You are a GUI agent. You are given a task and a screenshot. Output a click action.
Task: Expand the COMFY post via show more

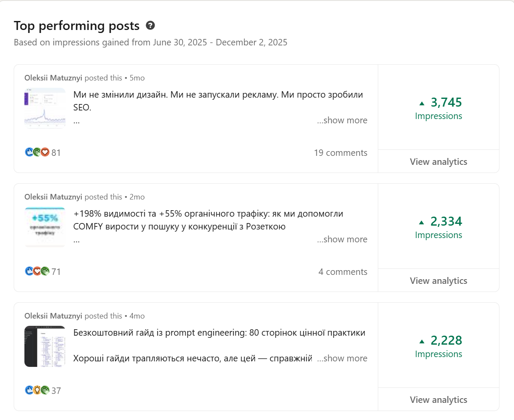(342, 239)
